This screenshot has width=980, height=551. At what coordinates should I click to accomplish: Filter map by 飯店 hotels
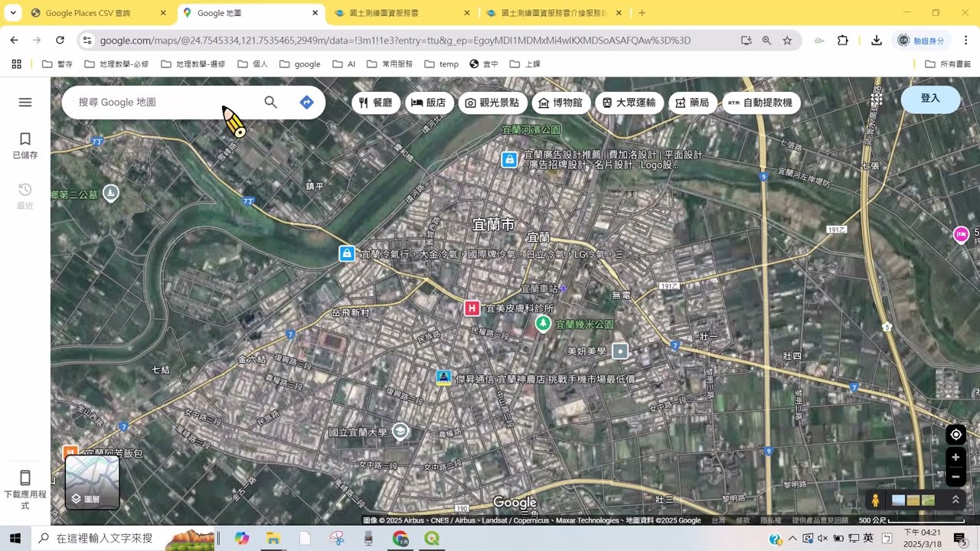pyautogui.click(x=429, y=103)
